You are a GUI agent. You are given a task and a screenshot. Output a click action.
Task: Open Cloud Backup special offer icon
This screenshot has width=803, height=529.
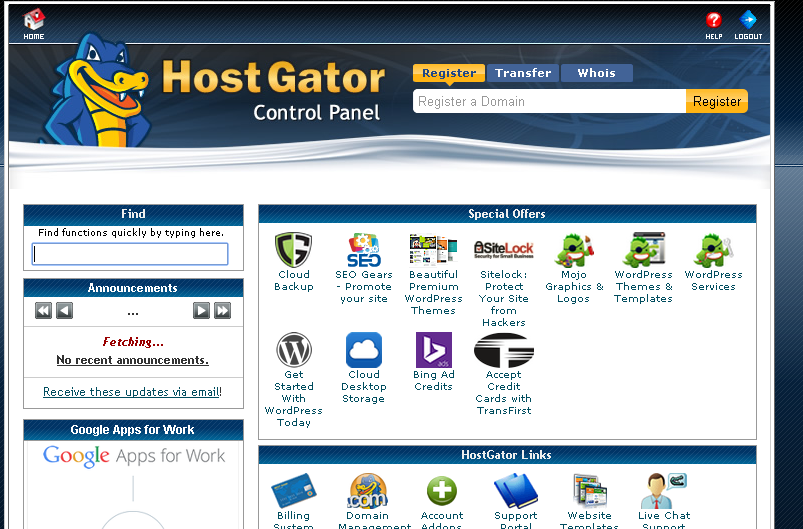(294, 249)
